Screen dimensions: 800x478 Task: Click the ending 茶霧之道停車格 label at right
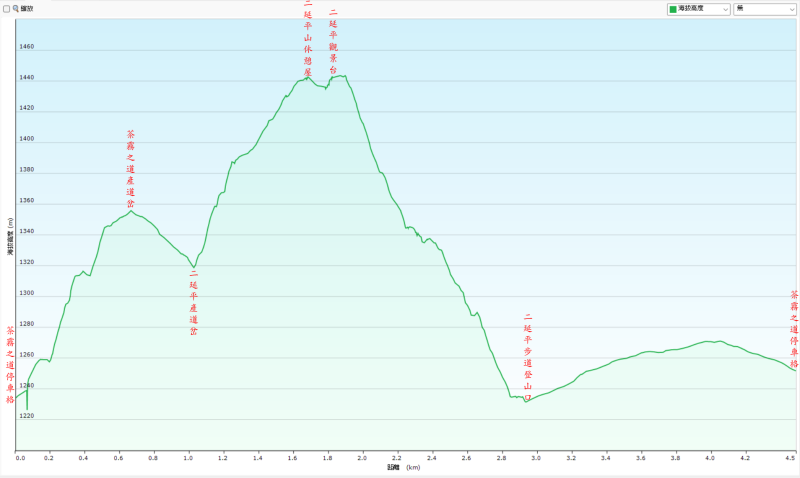[794, 330]
